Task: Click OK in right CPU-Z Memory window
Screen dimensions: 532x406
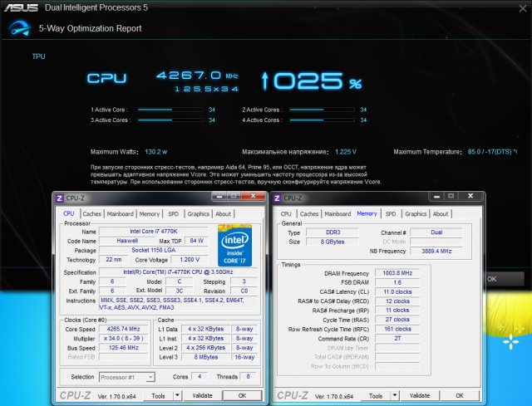Action: [x=460, y=395]
